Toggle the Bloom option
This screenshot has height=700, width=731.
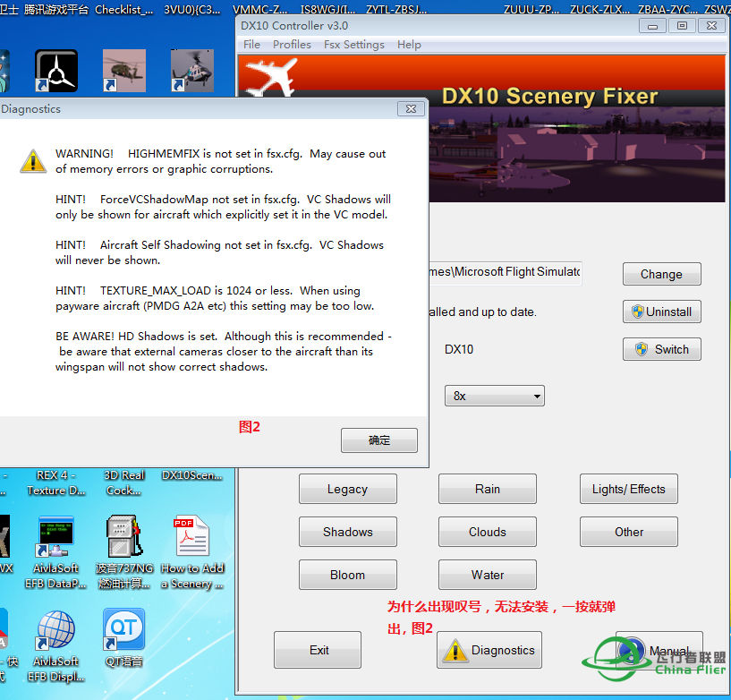tap(347, 574)
